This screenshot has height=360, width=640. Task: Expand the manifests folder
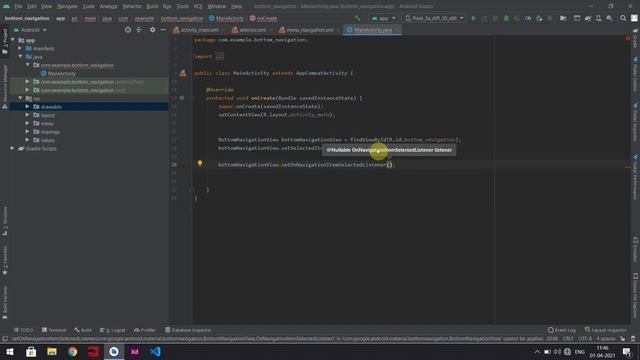pos(20,48)
